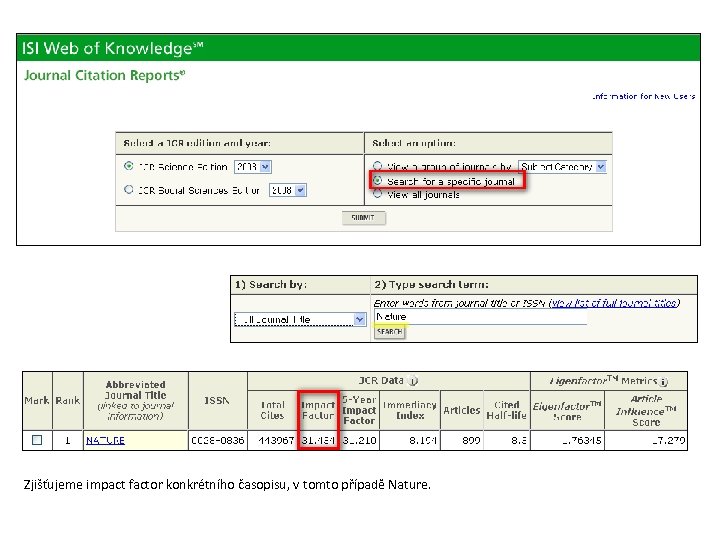Click the ISSN cell 0028-0836

(x=218, y=440)
